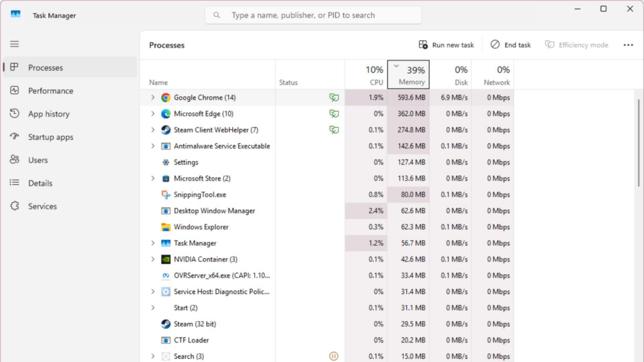The image size is (644, 362).
Task: Click Chrome's efficiency mode leaf icon
Action: tap(334, 97)
